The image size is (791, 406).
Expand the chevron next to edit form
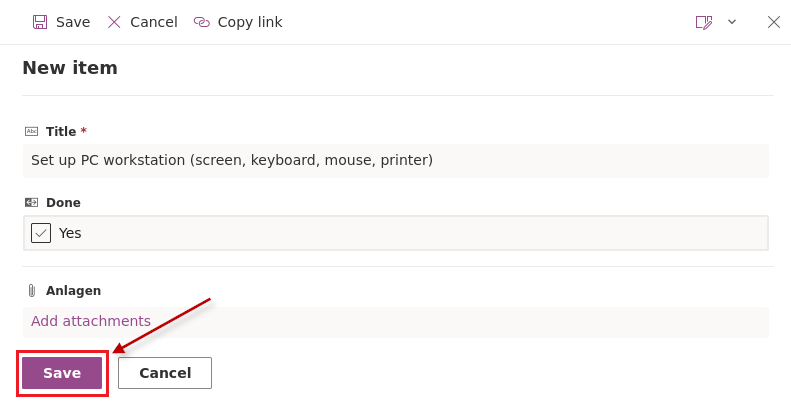[x=732, y=22]
